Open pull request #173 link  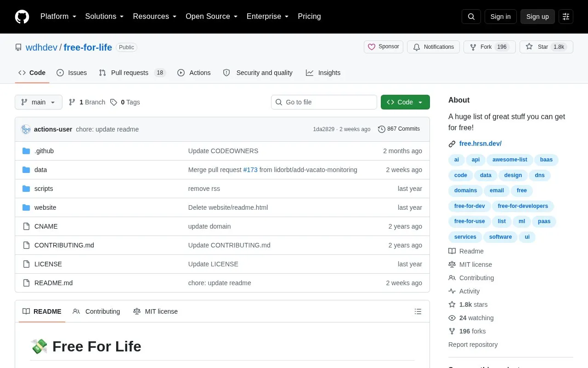[250, 170]
